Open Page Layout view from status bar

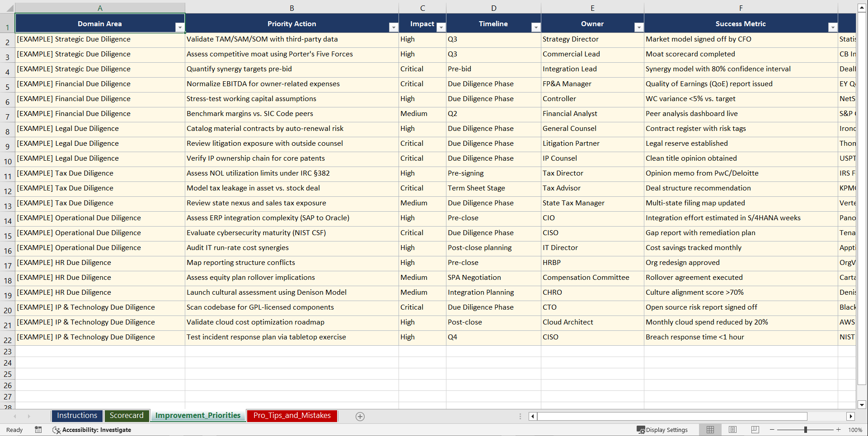click(732, 430)
